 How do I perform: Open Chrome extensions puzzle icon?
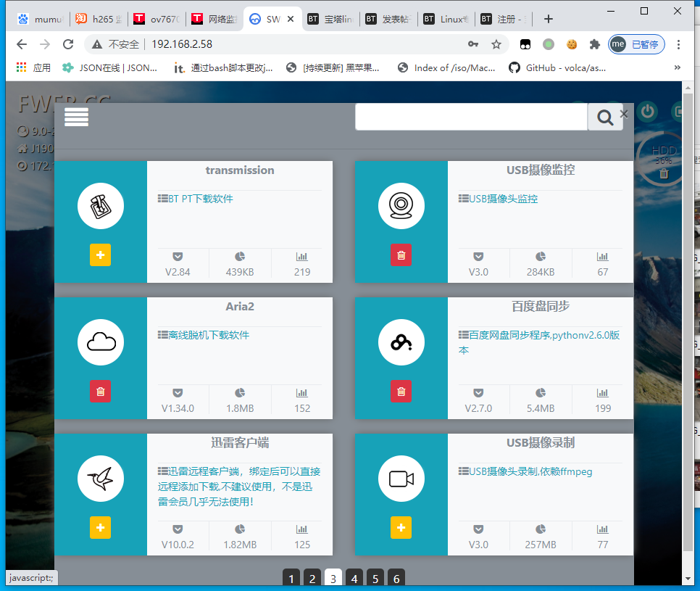(595, 44)
